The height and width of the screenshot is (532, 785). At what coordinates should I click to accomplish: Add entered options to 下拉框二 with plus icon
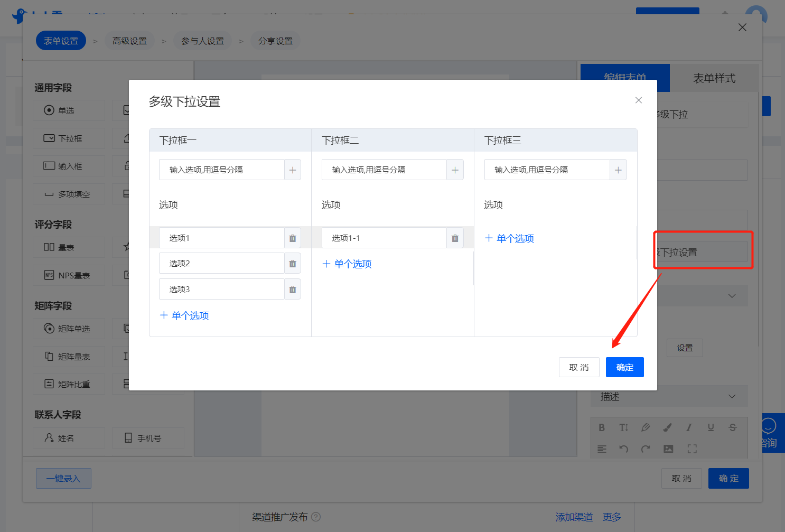(455, 170)
